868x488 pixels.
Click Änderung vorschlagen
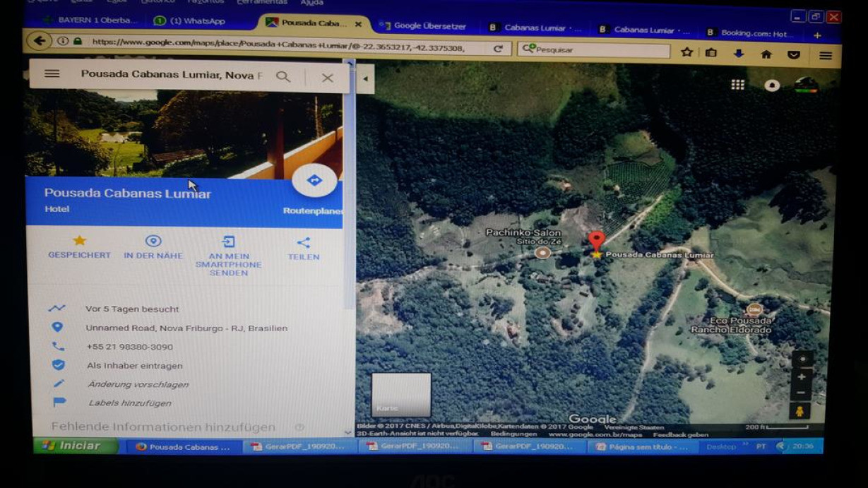[138, 384]
